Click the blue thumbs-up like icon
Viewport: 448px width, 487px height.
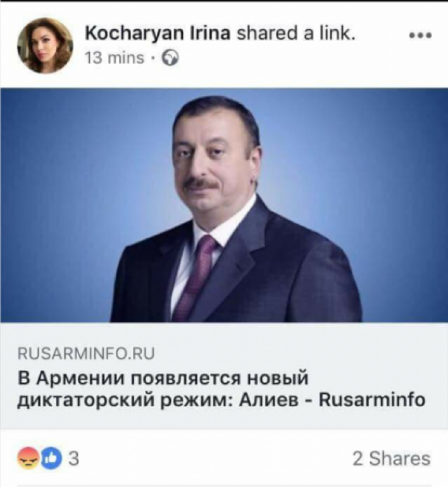pos(51,459)
